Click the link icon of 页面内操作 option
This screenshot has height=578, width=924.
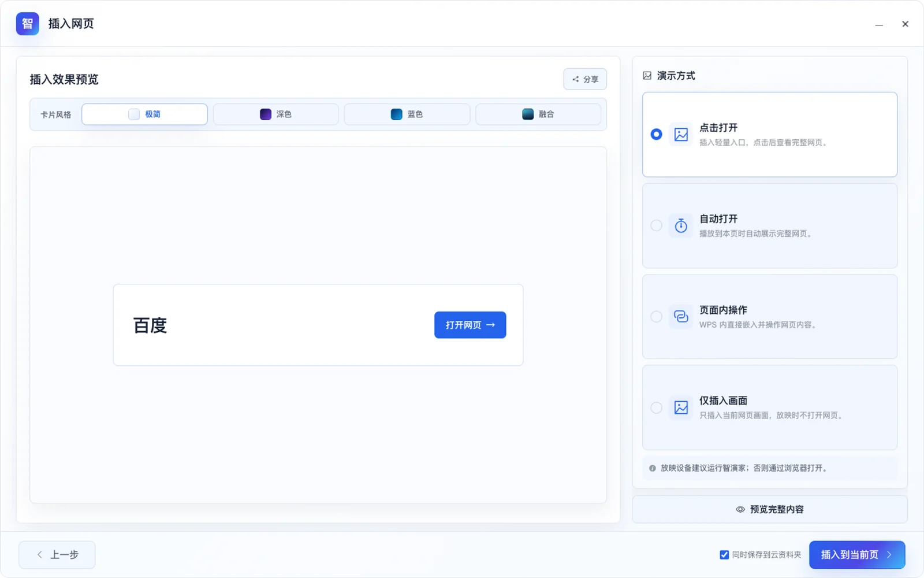(681, 317)
